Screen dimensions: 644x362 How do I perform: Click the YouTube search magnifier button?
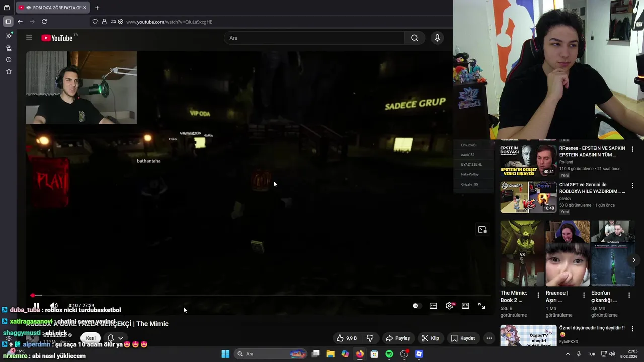tap(414, 38)
